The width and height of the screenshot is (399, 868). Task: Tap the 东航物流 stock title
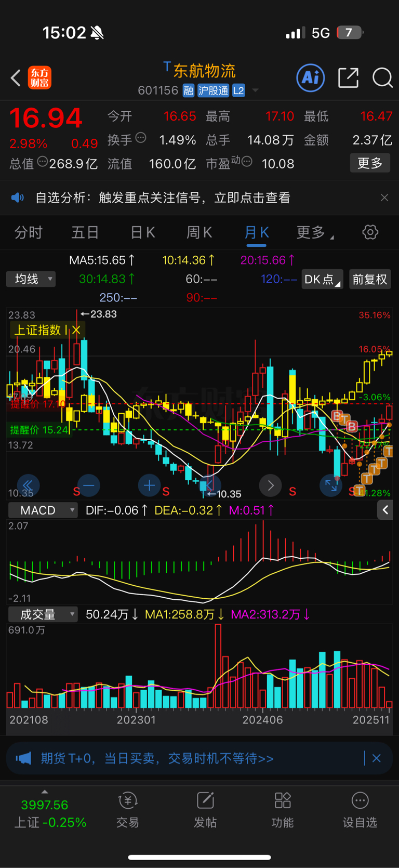(x=204, y=71)
